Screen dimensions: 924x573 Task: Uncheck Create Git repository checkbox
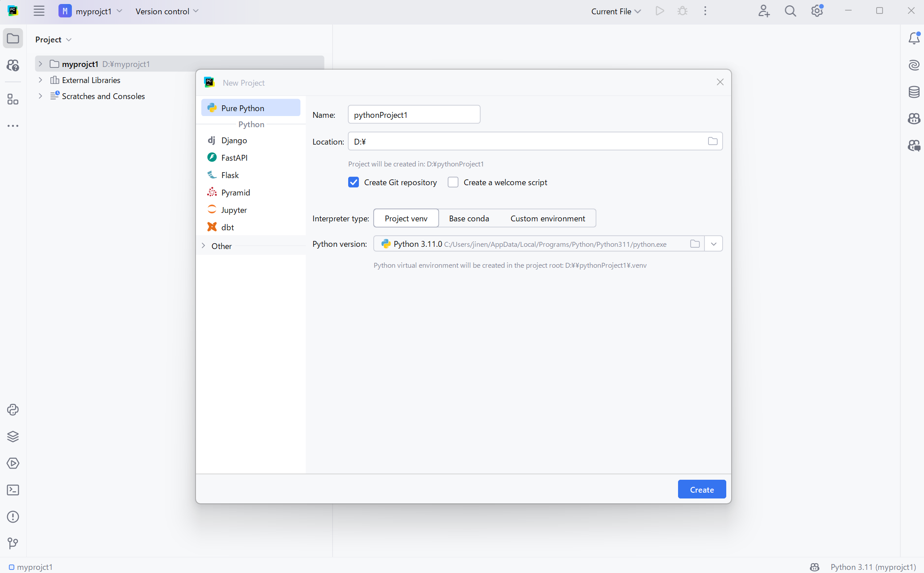pyautogui.click(x=354, y=182)
